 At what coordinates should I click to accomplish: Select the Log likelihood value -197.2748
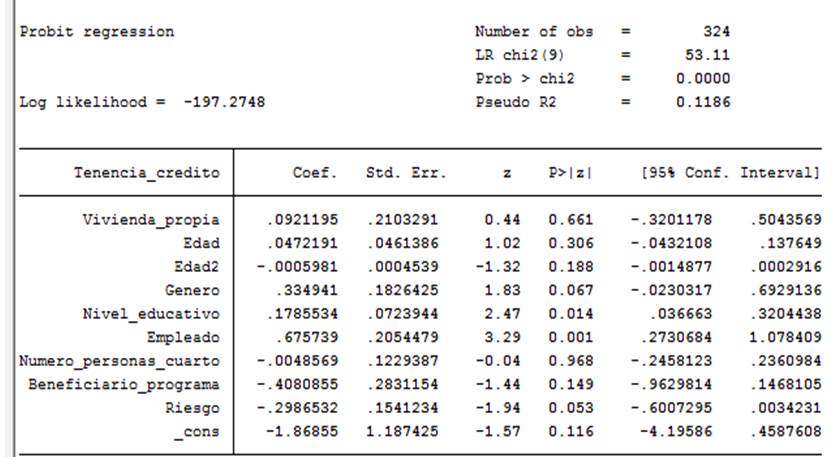tap(224, 101)
